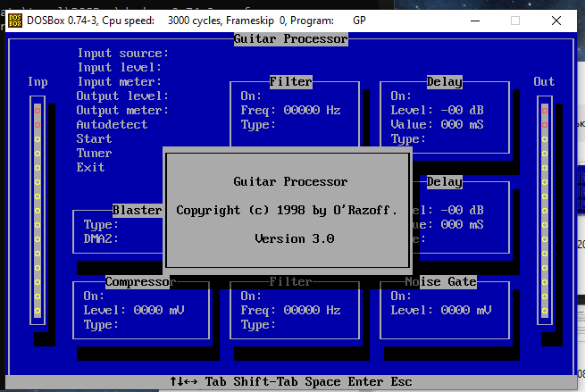Choose the Autodetect menu entry

point(112,125)
